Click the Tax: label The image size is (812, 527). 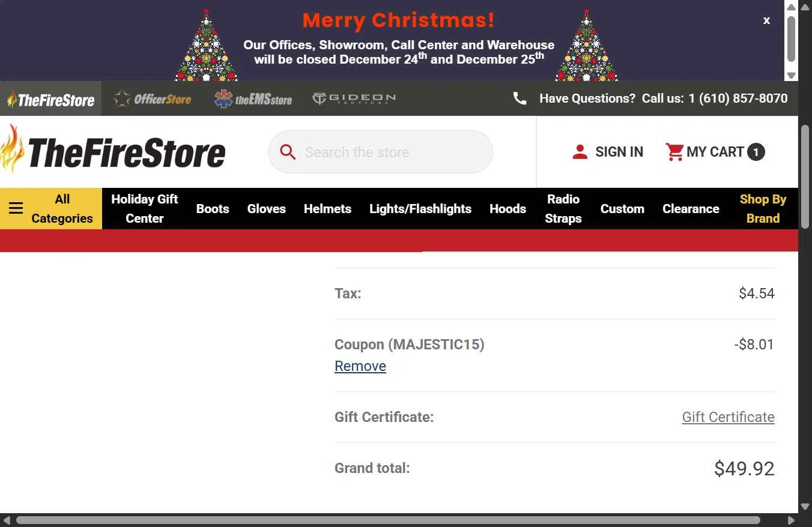[348, 294]
